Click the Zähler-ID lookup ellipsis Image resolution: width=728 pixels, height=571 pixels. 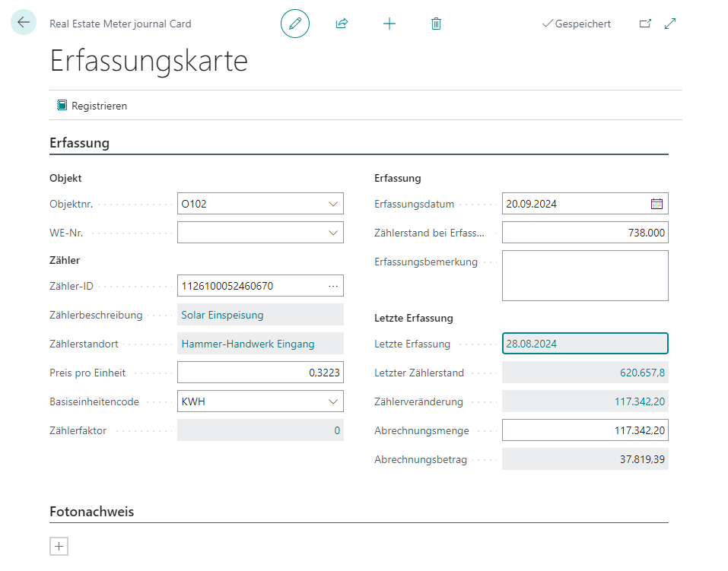click(332, 286)
